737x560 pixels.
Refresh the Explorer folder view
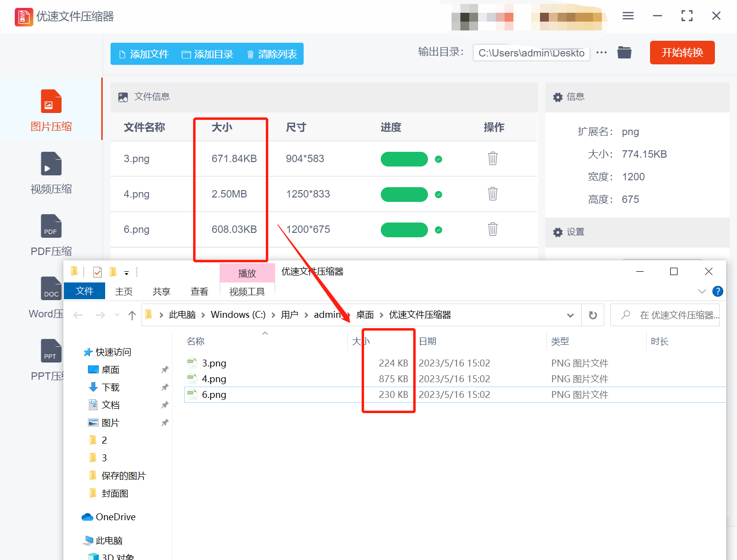pyautogui.click(x=593, y=315)
